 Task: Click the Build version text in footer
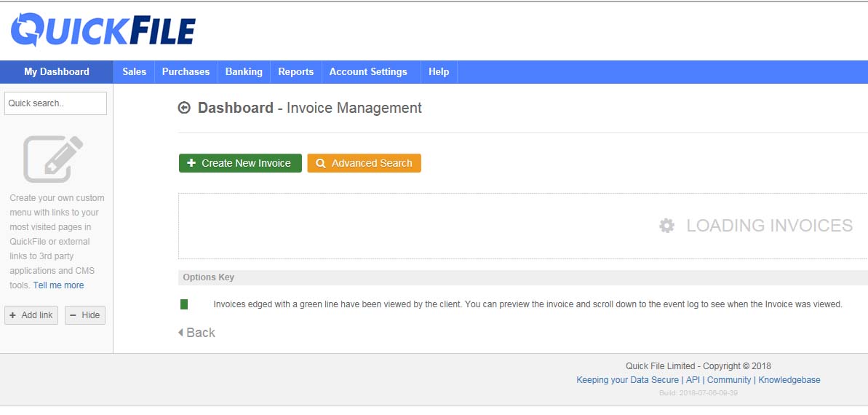[698, 393]
